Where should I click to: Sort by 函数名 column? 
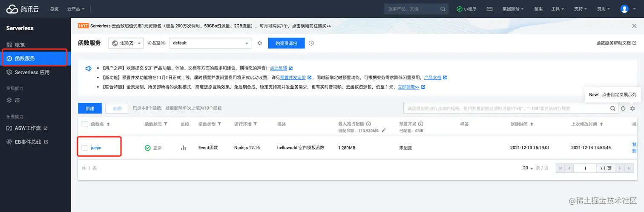(x=108, y=124)
